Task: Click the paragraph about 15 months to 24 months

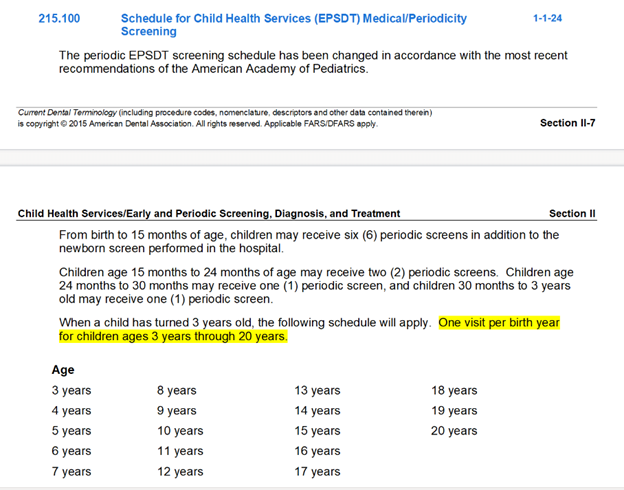Action: tap(315, 285)
